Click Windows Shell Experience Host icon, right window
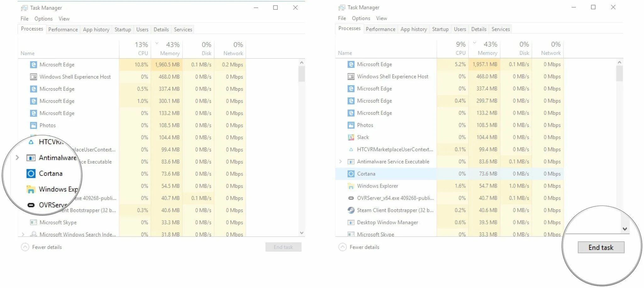The image size is (644, 288). tap(351, 76)
